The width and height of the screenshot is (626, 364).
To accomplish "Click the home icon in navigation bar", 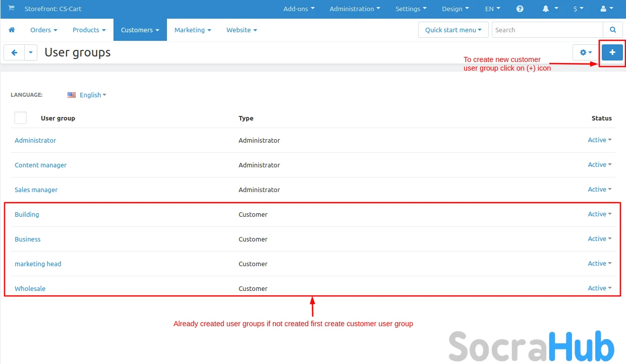I will coord(12,30).
